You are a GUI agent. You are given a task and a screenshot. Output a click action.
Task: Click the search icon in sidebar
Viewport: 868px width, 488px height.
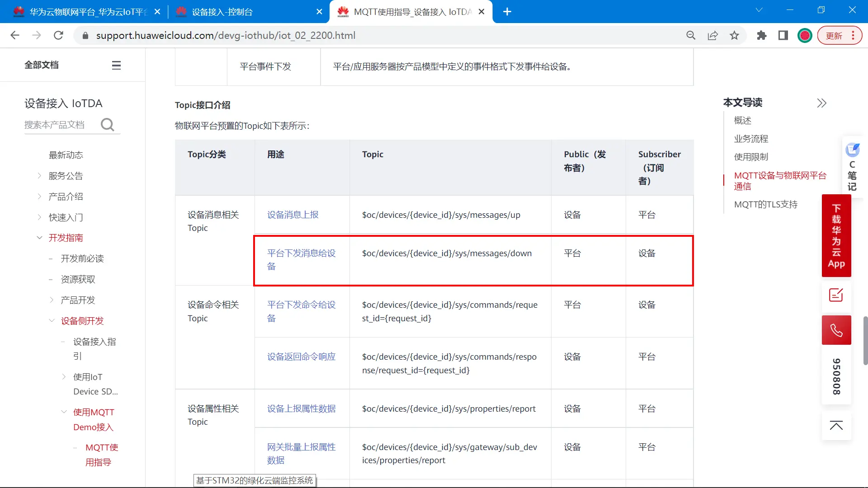pos(107,124)
